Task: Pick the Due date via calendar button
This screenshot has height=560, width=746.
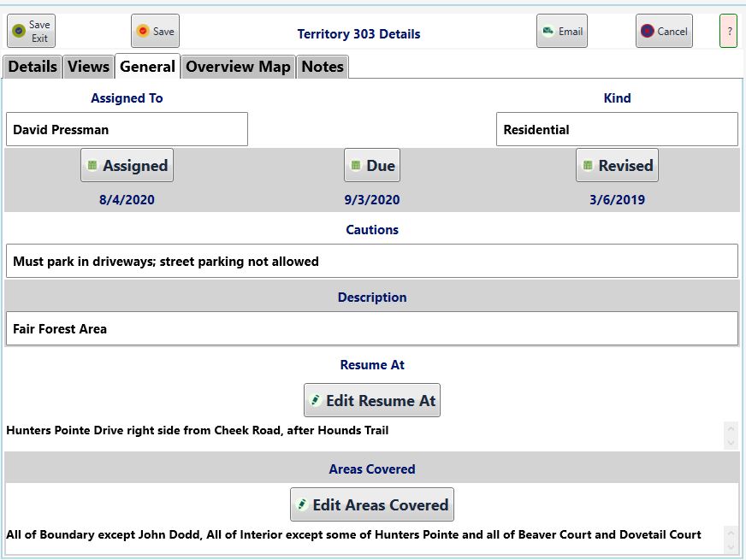Action: coord(372,165)
